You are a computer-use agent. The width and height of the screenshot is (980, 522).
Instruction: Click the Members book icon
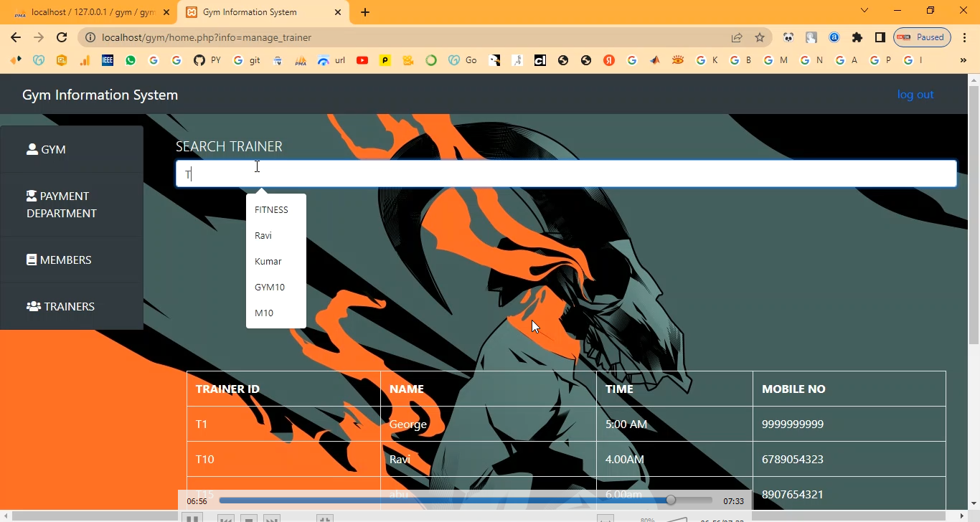pyautogui.click(x=32, y=260)
